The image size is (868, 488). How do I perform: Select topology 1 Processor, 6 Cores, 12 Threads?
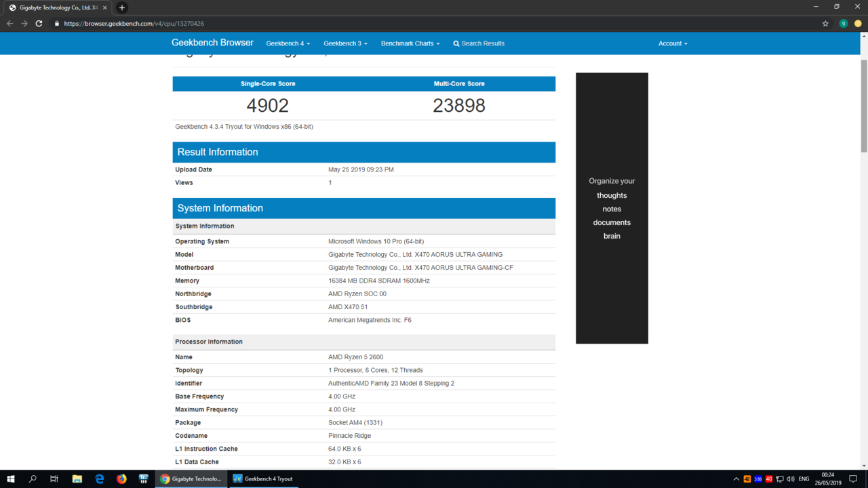[x=376, y=370]
